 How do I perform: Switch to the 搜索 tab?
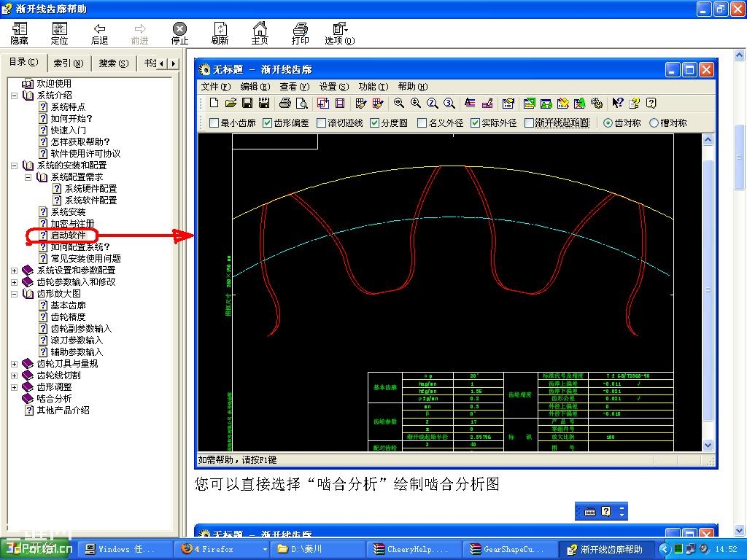(113, 63)
